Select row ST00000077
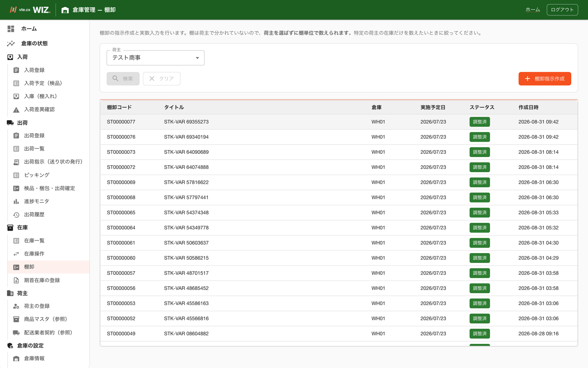 pyautogui.click(x=339, y=122)
